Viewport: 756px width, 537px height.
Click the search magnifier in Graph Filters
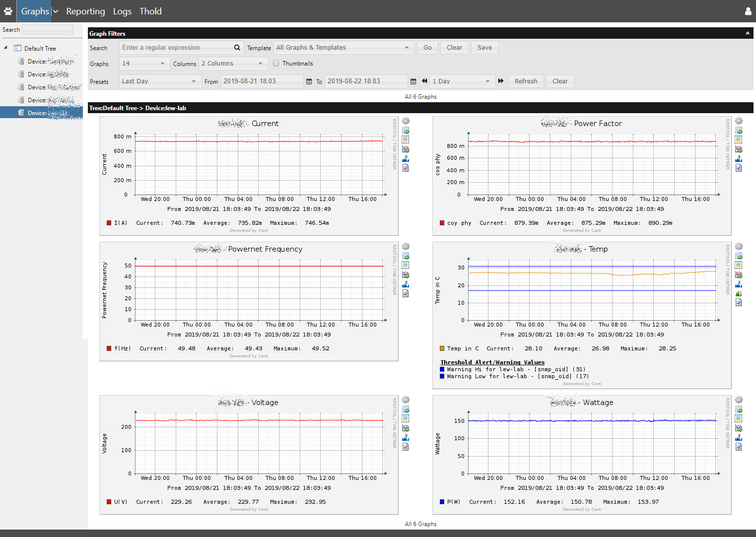[x=237, y=48]
